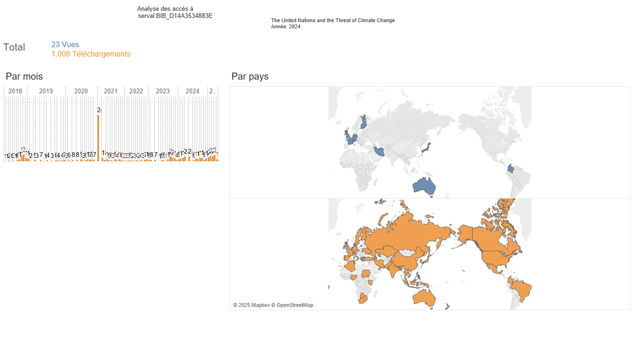Select the 2023 year column header
Viewport: 644px width, 362px height.
163,91
